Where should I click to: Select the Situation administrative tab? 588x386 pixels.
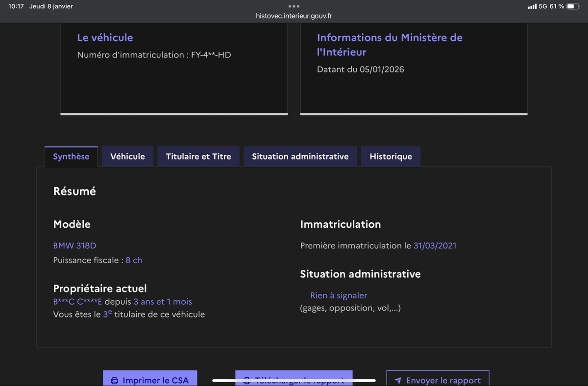[x=300, y=157]
